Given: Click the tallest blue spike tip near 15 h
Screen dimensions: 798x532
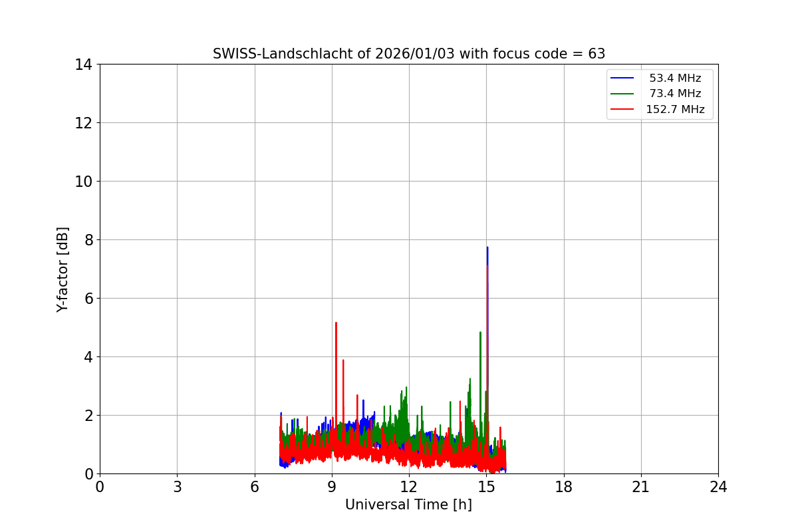Looking at the screenshot, I should pyautogui.click(x=487, y=247).
